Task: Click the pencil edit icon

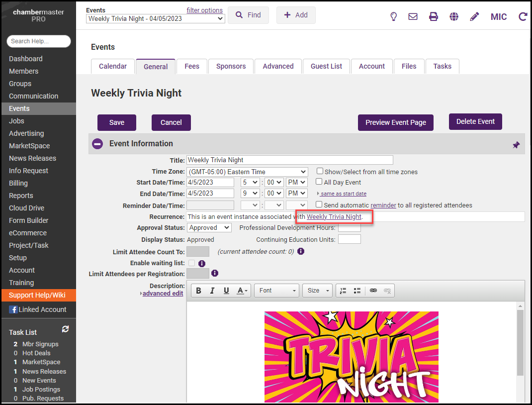Action: click(474, 16)
